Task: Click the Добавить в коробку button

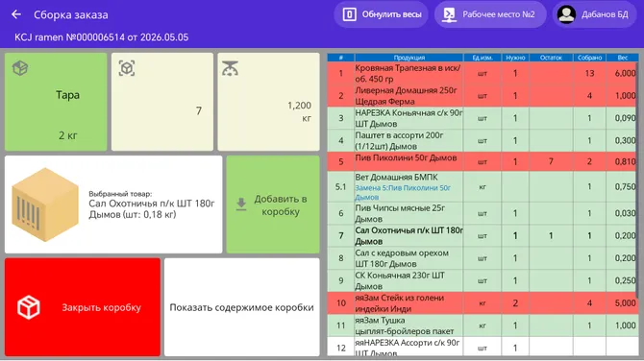Action: [x=273, y=205]
